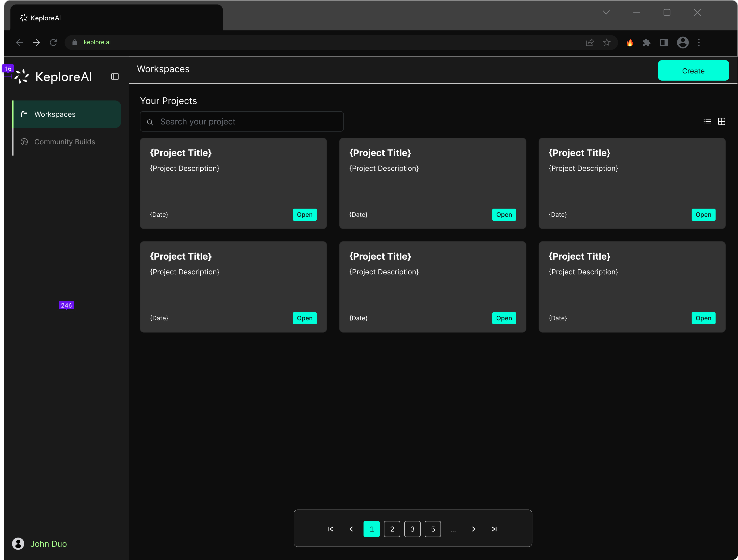Open the John Duo profile avatar

coord(18,544)
